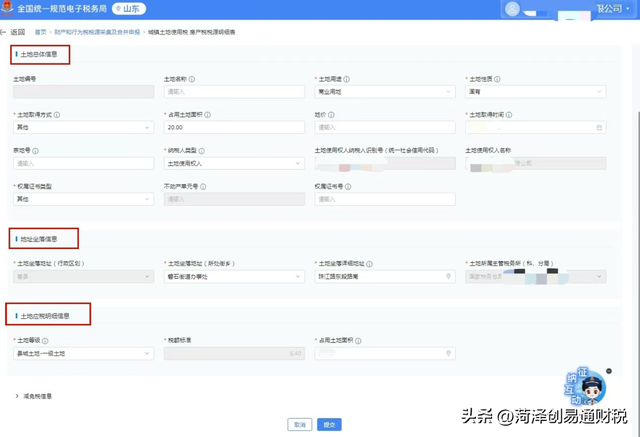Viewport: 640px width, 437px height.
Task: Open the 征纳互动 assistant mascot
Action: tap(586, 386)
